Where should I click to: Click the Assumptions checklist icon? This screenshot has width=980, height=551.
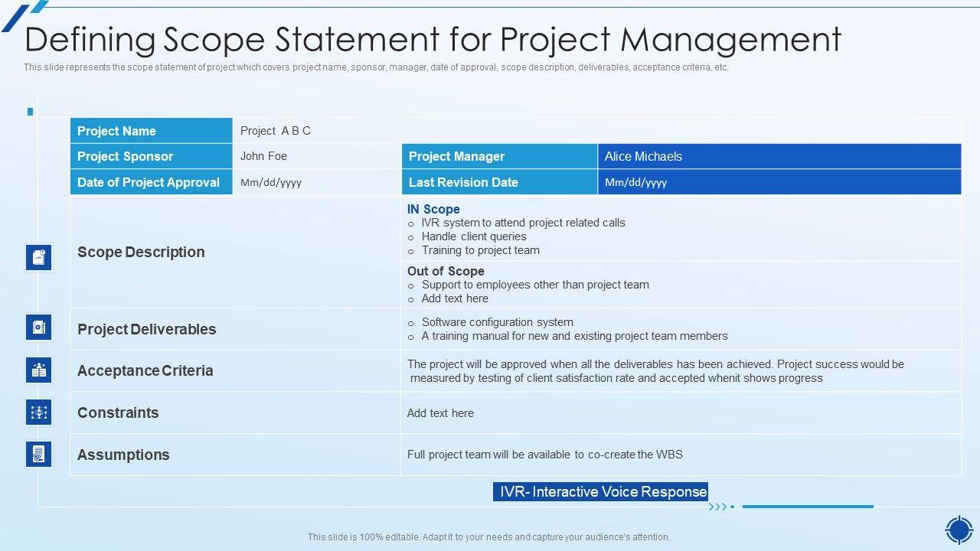coord(39,454)
